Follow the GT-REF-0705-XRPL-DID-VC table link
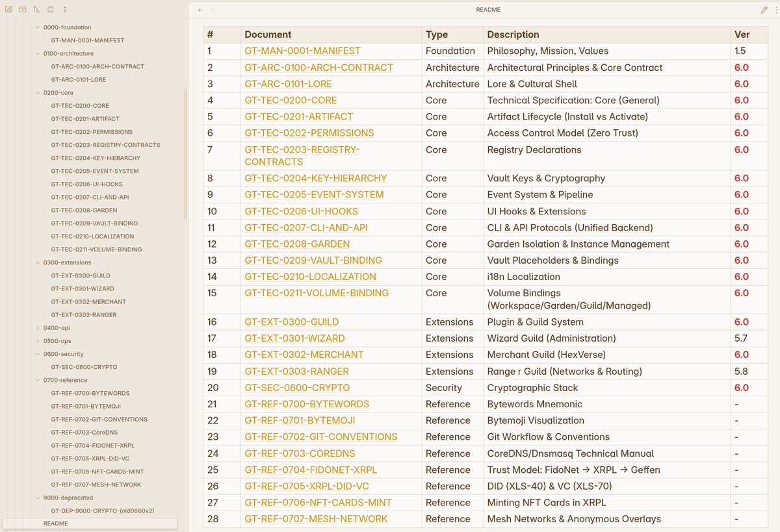This screenshot has width=780, height=532. (x=307, y=487)
